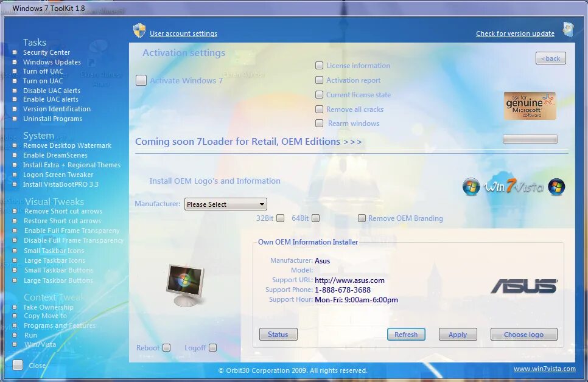Choose Take Ownership context tweak
The width and height of the screenshot is (588, 382).
click(48, 307)
